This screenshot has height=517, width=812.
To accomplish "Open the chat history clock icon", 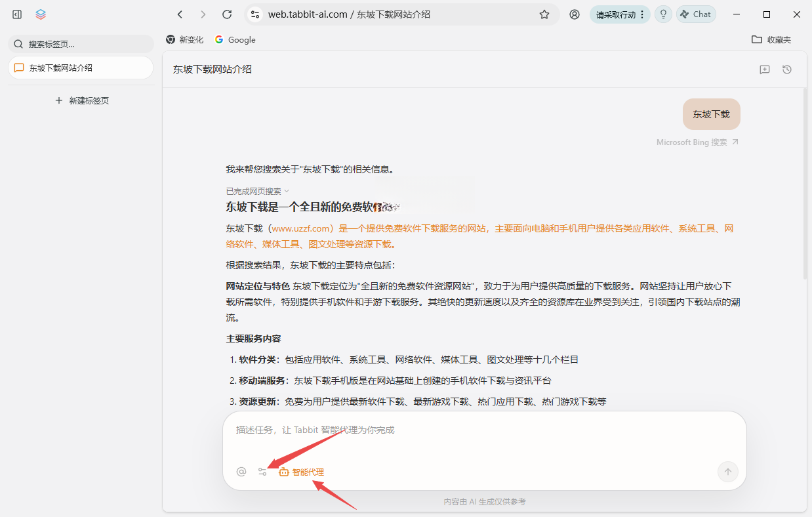I will tap(787, 70).
